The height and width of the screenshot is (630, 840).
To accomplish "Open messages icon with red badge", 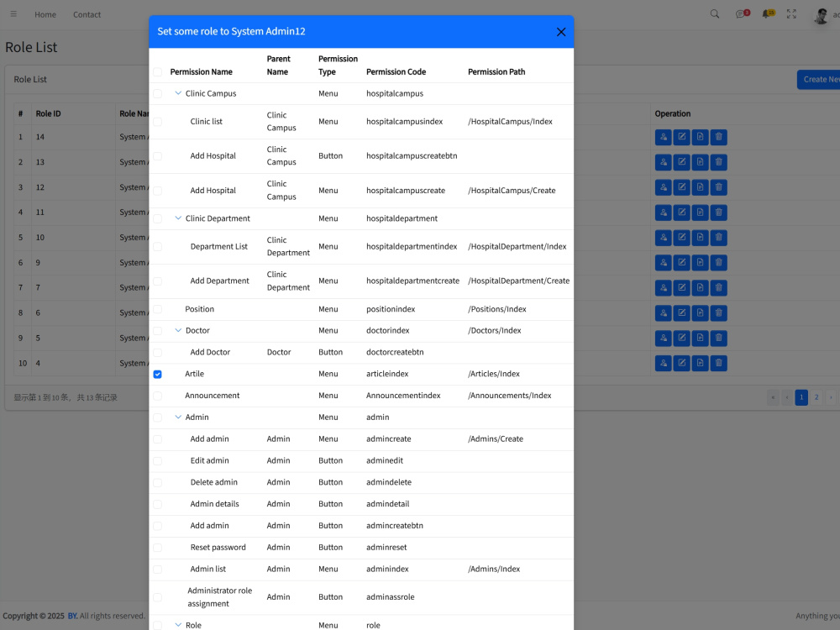I will tap(742, 14).
